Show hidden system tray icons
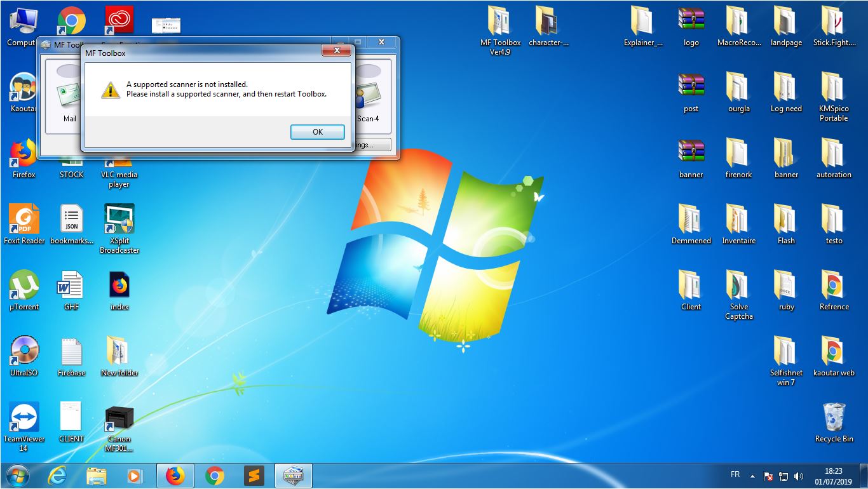This screenshot has height=489, width=868. point(752,476)
